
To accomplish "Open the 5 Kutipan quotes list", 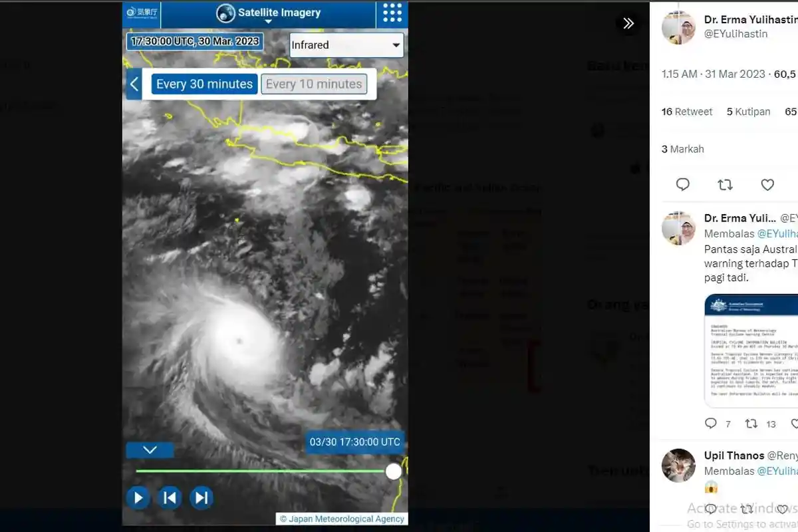I will [x=748, y=112].
